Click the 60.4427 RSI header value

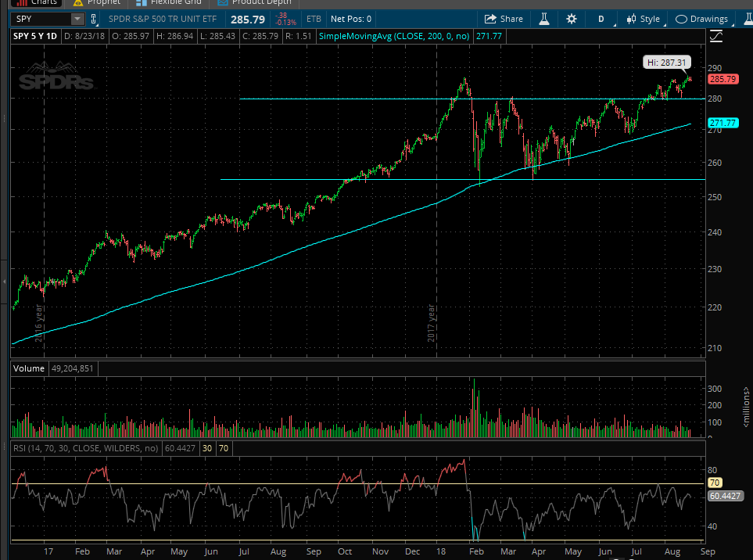click(x=180, y=449)
